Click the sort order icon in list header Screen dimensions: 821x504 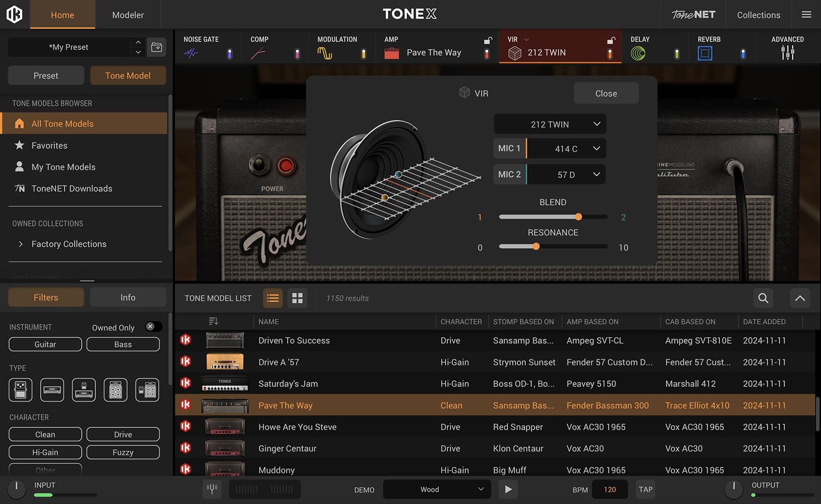[x=214, y=321]
